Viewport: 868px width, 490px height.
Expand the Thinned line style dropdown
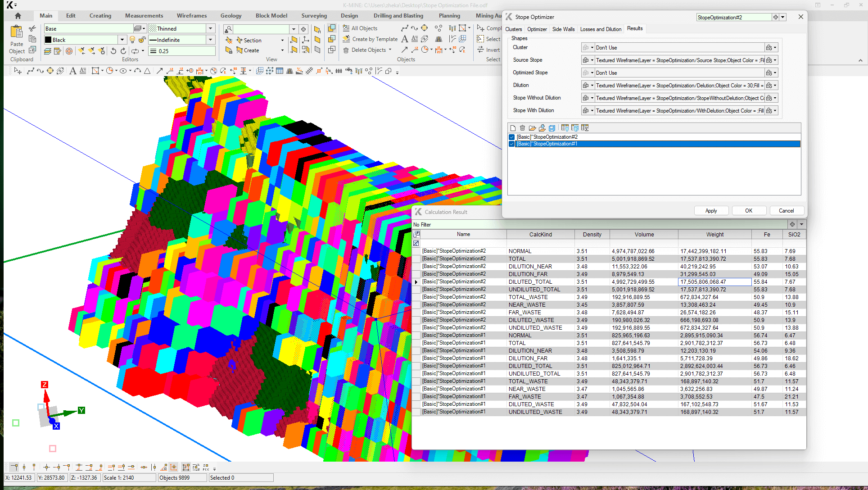pos(210,28)
